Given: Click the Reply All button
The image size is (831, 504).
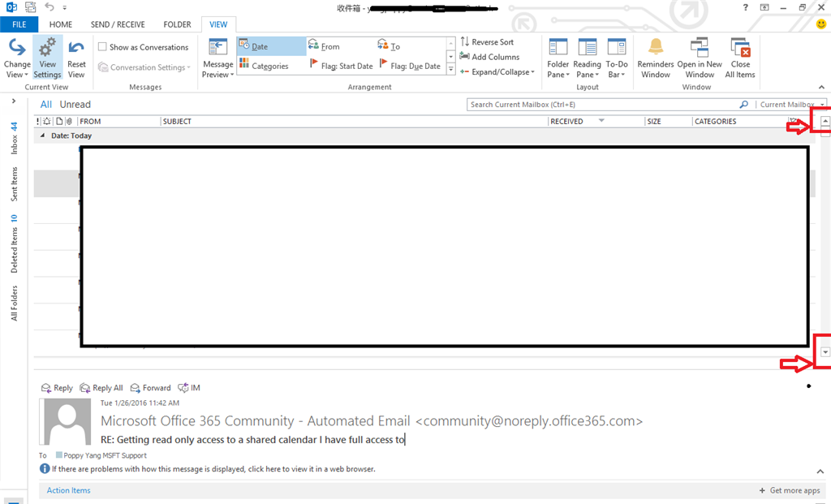Looking at the screenshot, I should [x=101, y=388].
